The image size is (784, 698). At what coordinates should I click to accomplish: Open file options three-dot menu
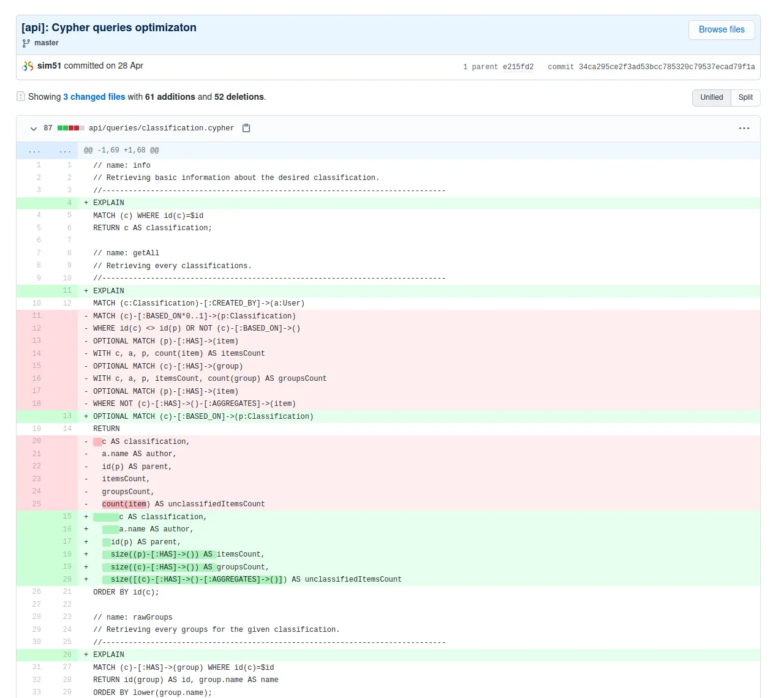click(x=744, y=129)
